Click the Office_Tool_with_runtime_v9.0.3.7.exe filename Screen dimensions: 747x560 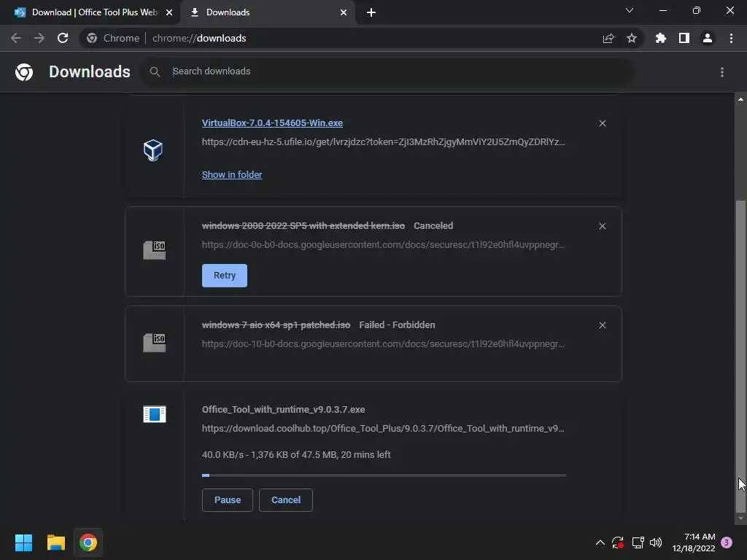[284, 410]
